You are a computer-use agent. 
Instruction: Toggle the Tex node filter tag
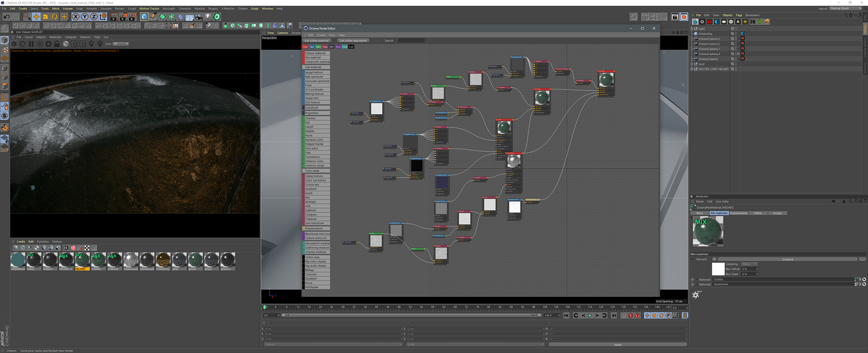click(311, 47)
